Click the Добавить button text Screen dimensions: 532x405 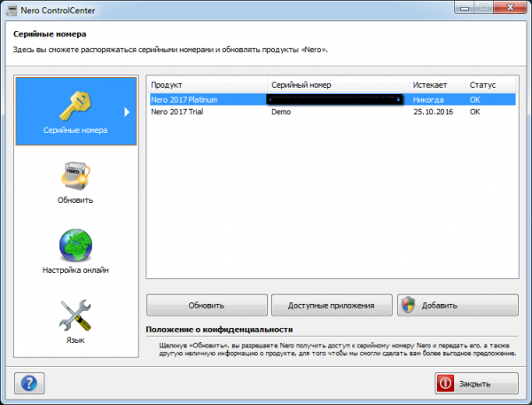click(x=440, y=306)
